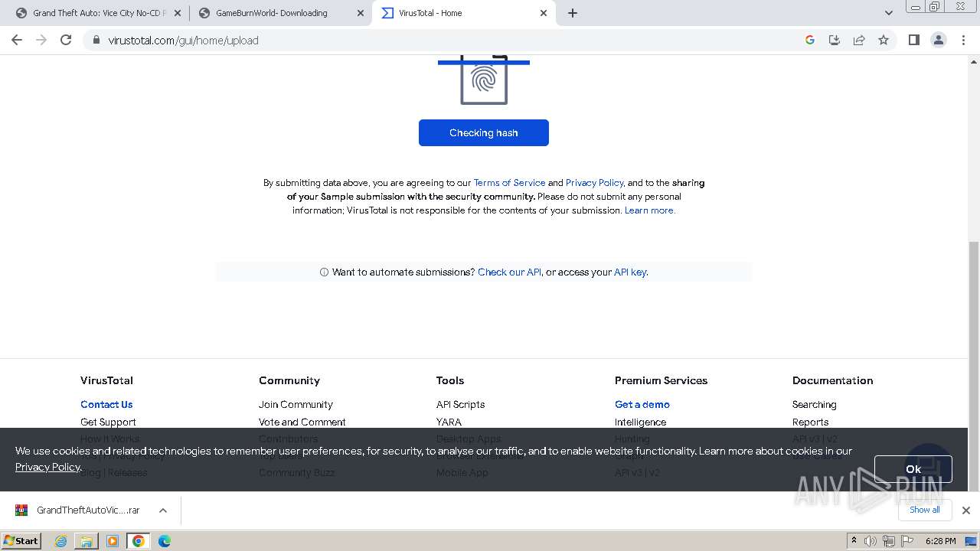This screenshot has height=551, width=980.
Task: Open the Privacy Policy link in agreement text
Action: (595, 183)
